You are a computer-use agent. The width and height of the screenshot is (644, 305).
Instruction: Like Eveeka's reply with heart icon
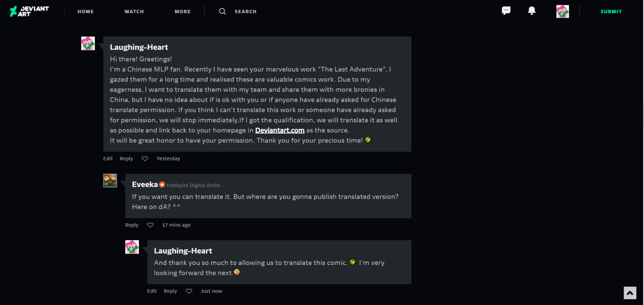click(150, 225)
